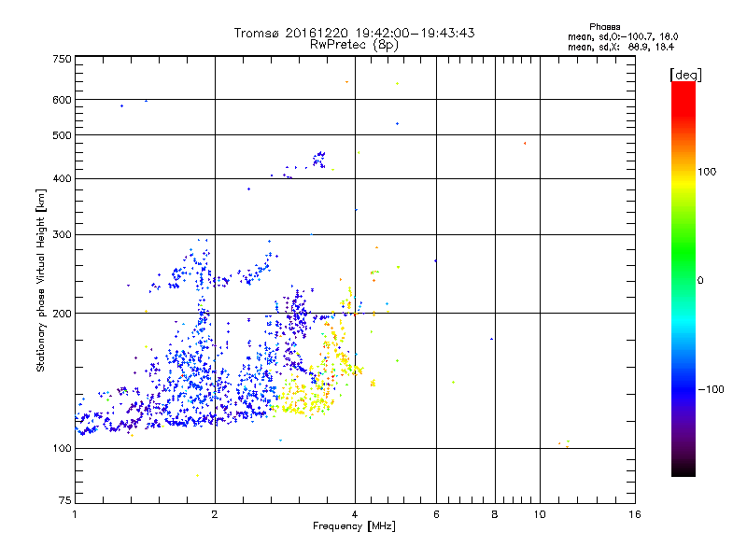Click the '4' frequency axis tick label
This screenshot has height=560, width=747.
click(355, 514)
